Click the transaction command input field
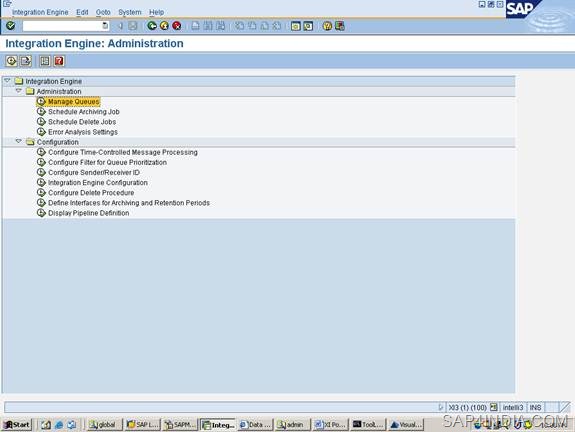 coord(62,26)
